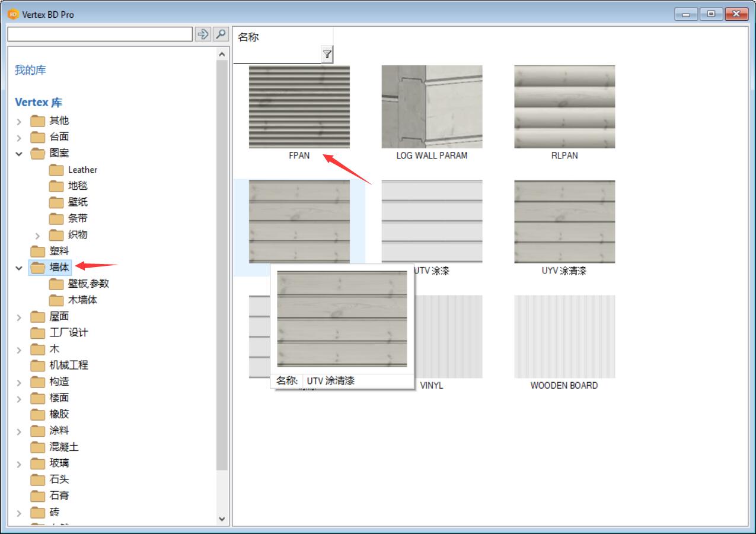The image size is (756, 534).
Task: Expand the 砖 folder
Action: 19,513
